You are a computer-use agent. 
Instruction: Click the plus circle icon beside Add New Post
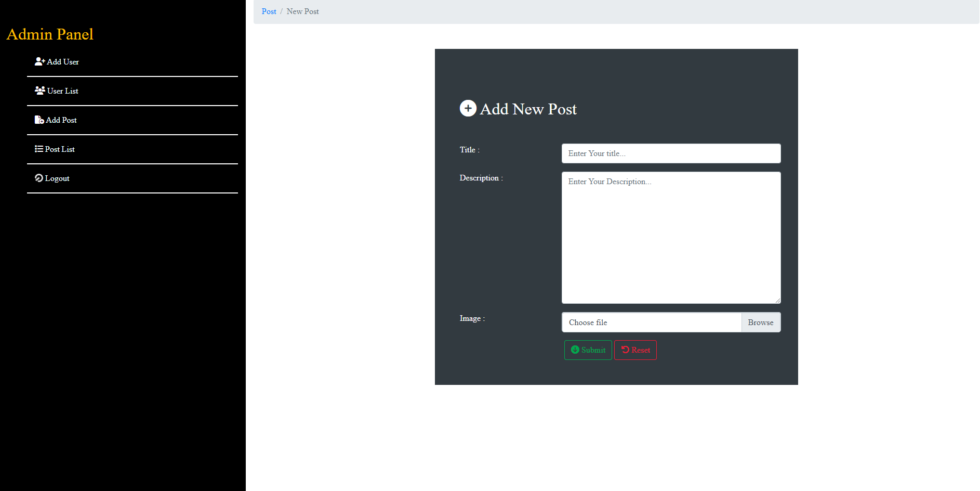coord(468,108)
